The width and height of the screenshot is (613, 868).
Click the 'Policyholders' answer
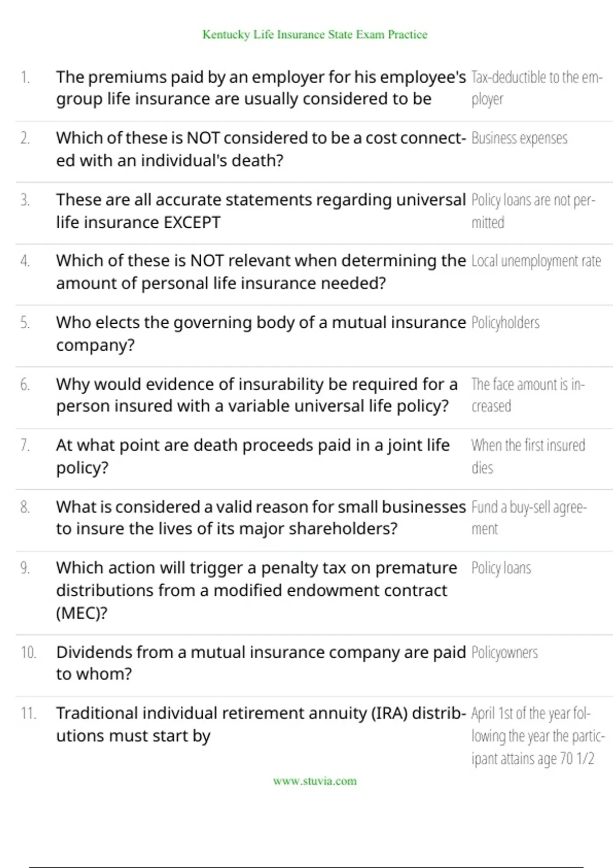(x=505, y=323)
